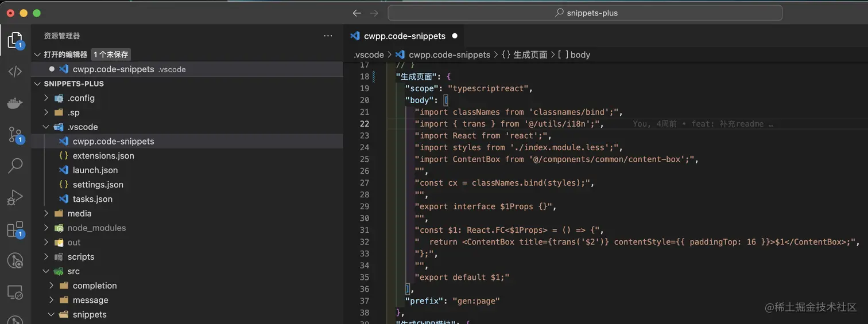Viewport: 868px width, 324px height.
Task: Click the braces icon of settings.json
Action: coord(63,185)
